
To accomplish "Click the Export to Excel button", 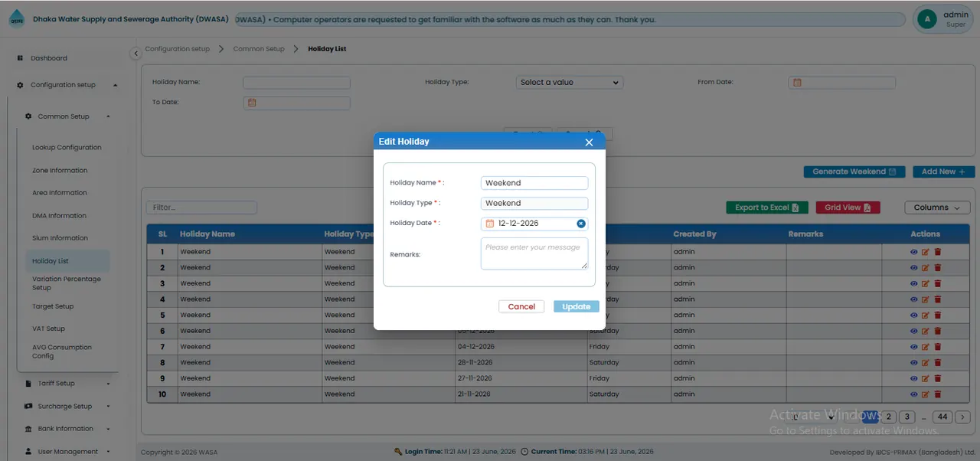I will (x=767, y=208).
